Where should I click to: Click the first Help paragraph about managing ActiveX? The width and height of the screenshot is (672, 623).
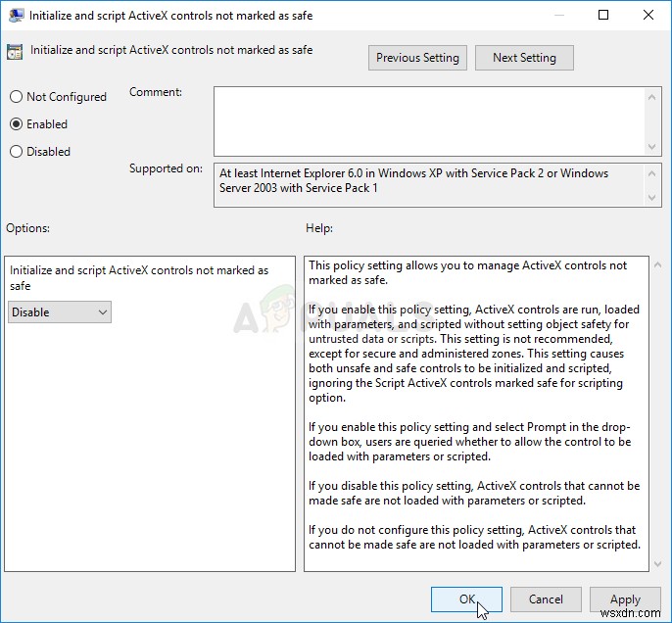[467, 272]
